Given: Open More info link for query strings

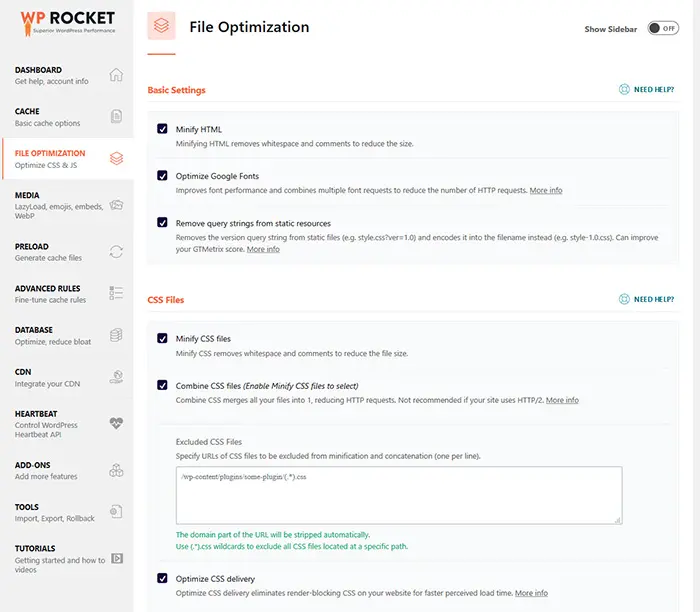Looking at the screenshot, I should point(263,249).
